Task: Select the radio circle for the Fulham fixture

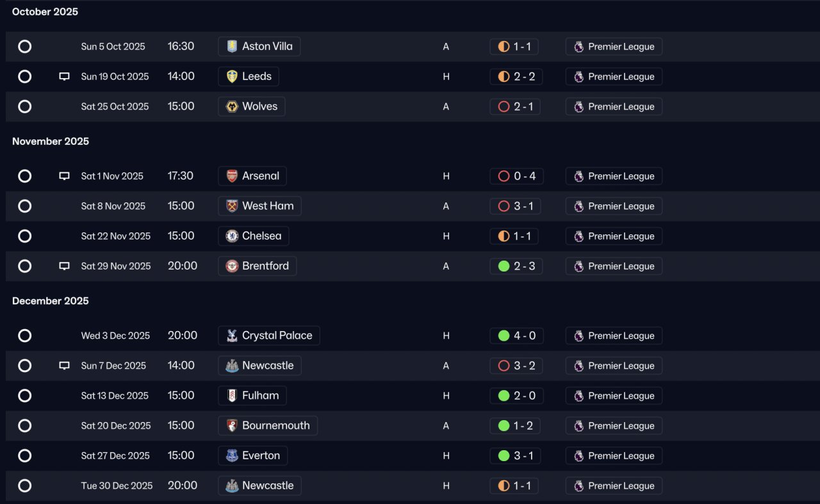Action: 24,396
